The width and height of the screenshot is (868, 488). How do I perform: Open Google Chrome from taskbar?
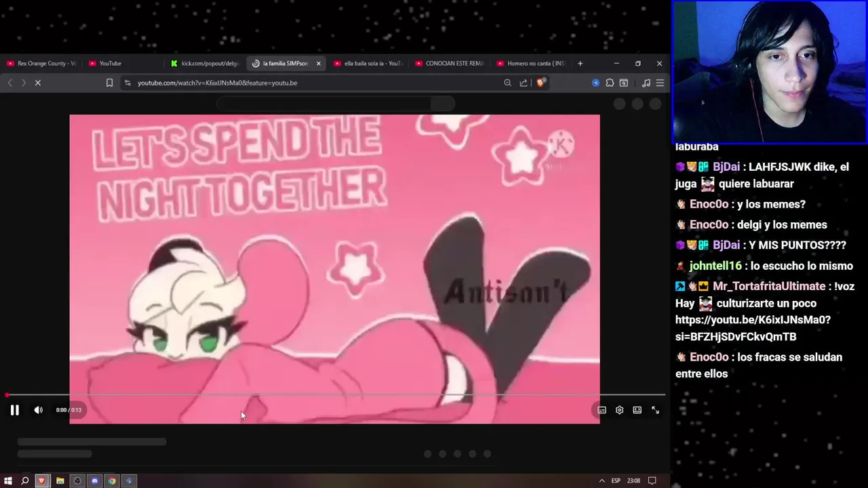112,481
